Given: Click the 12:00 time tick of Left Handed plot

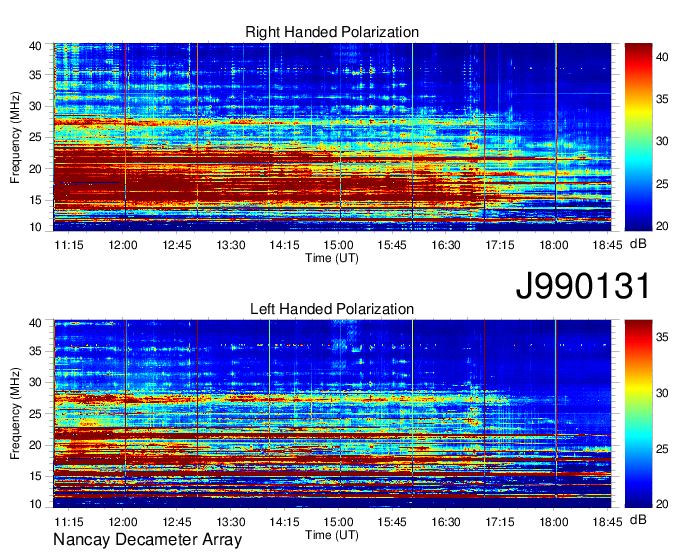Looking at the screenshot, I should [x=123, y=522].
